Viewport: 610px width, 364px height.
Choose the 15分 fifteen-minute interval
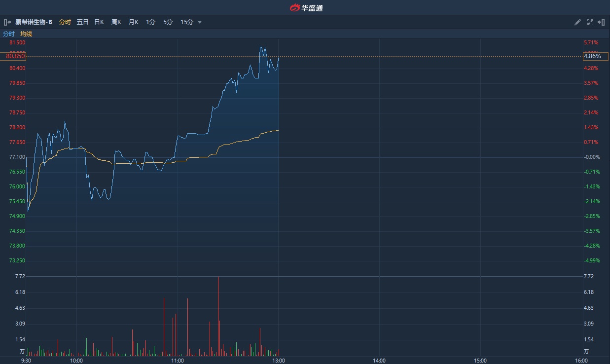coord(186,22)
